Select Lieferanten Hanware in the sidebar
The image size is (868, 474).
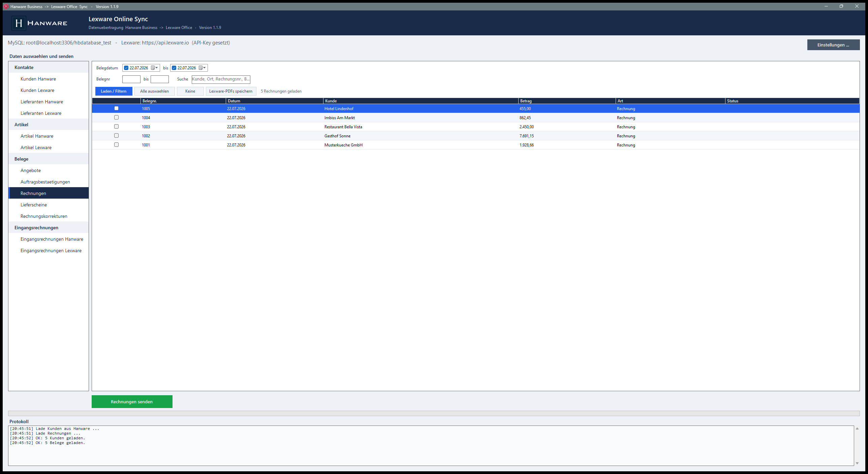pos(49,102)
